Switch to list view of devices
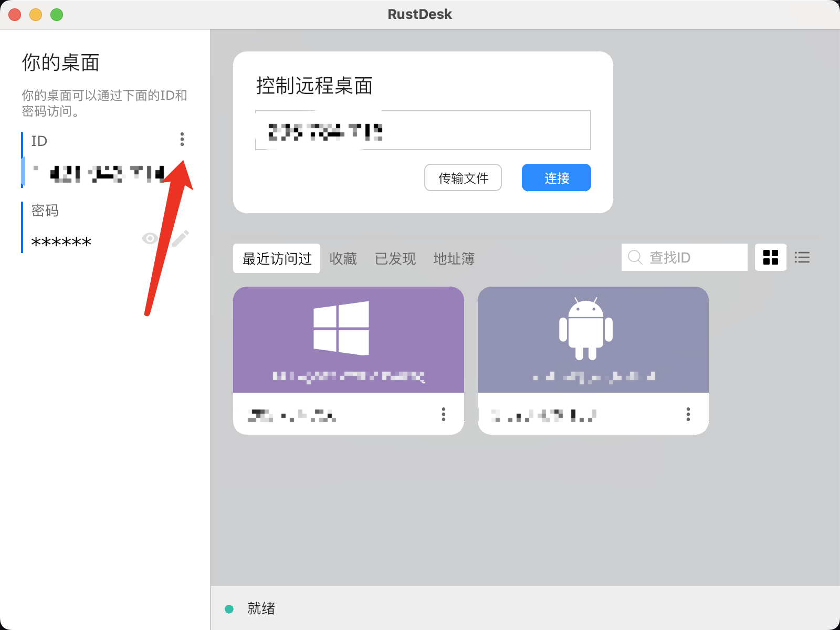 pos(802,257)
